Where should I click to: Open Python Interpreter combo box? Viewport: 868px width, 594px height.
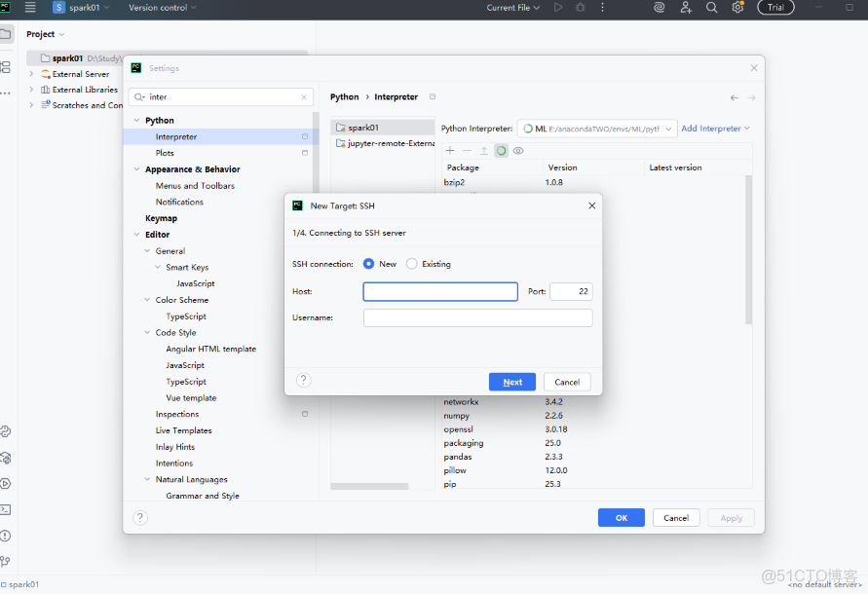[x=597, y=129]
